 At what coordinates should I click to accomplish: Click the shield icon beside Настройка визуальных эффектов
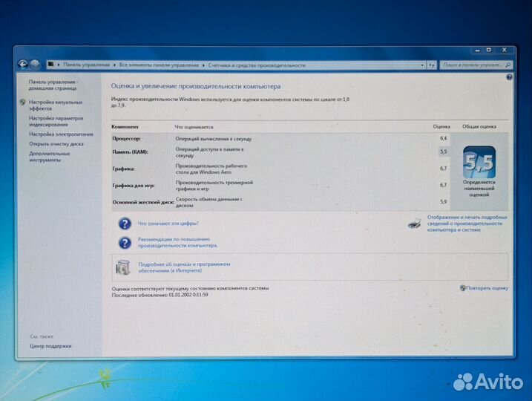click(23, 102)
